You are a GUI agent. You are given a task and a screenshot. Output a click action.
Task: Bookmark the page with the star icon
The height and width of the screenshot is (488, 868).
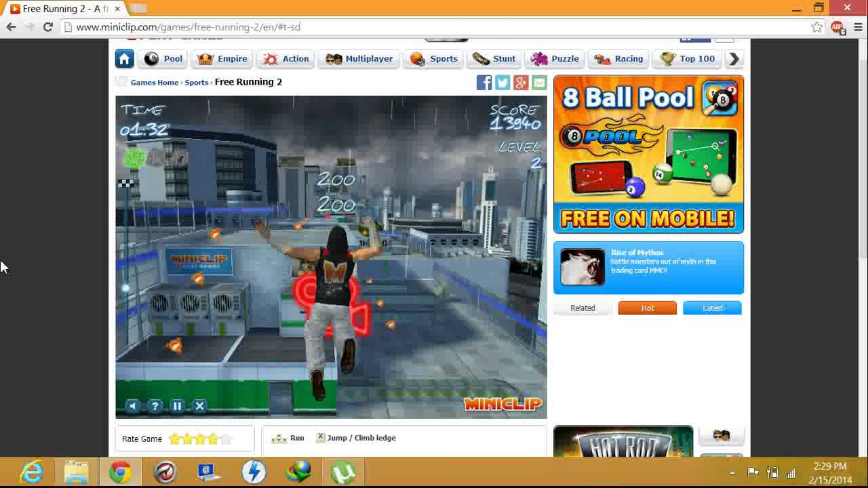click(816, 27)
